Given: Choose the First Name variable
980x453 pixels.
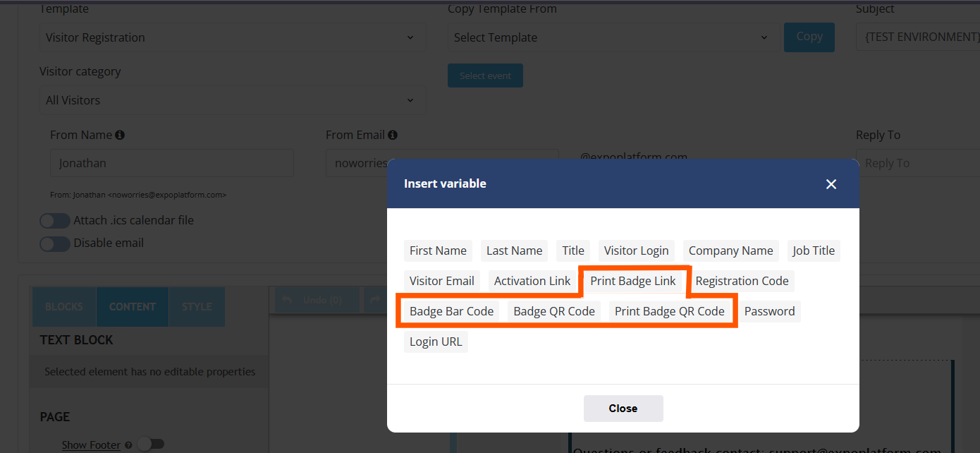Looking at the screenshot, I should click(x=438, y=250).
